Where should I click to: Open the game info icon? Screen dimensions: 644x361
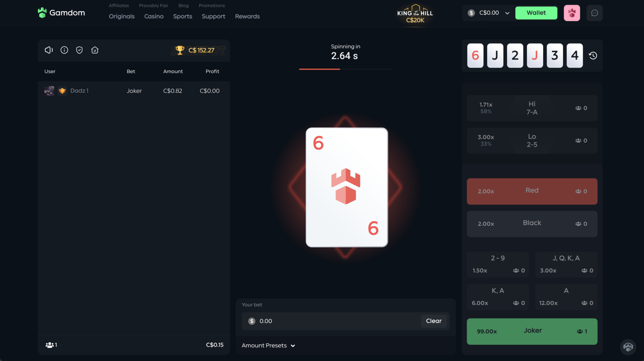[x=64, y=50]
